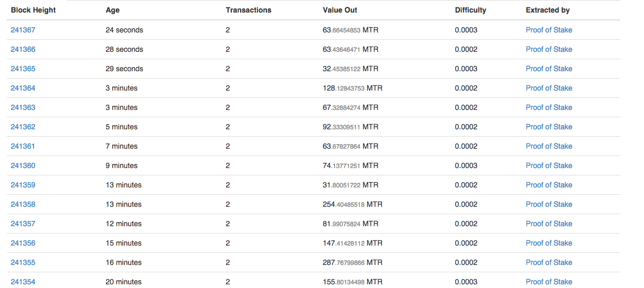
Task: Open block 241367 link
Action: pos(23,30)
